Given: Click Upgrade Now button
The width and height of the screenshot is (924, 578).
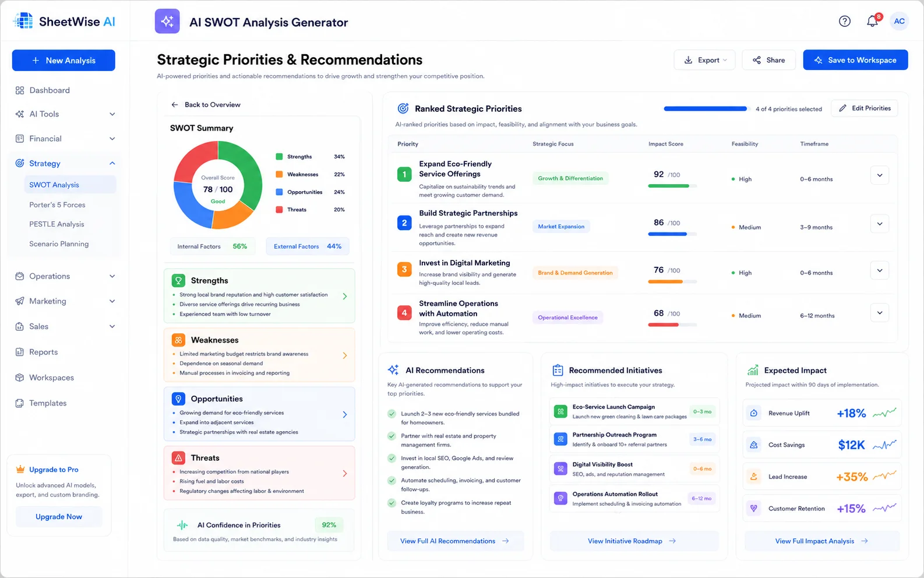Looking at the screenshot, I should pos(59,517).
